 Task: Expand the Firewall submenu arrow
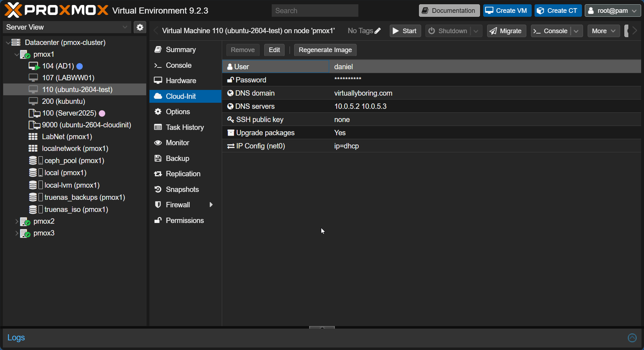211,205
